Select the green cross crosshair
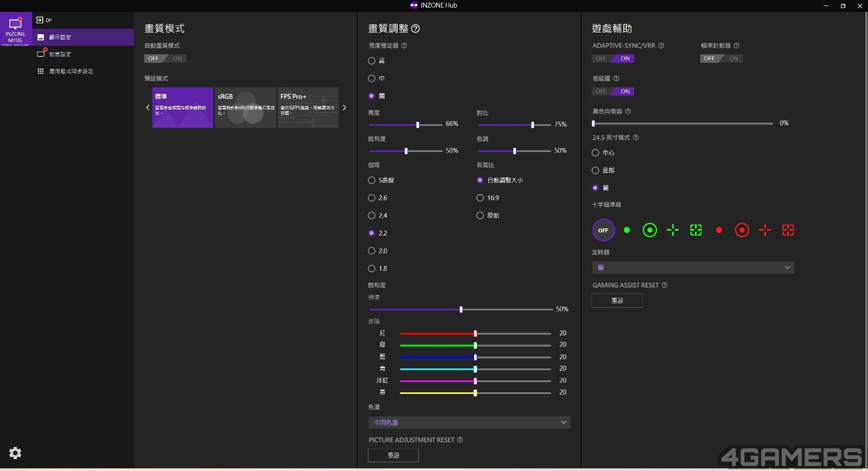Image resolution: width=868 pixels, height=471 pixels. [x=673, y=230]
